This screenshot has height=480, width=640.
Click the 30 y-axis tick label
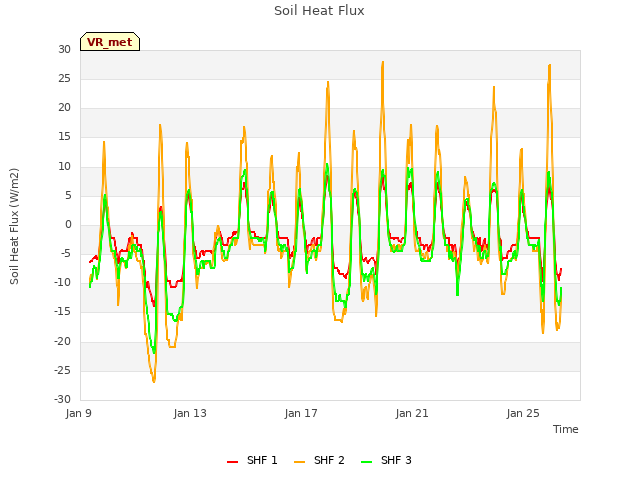(64, 49)
